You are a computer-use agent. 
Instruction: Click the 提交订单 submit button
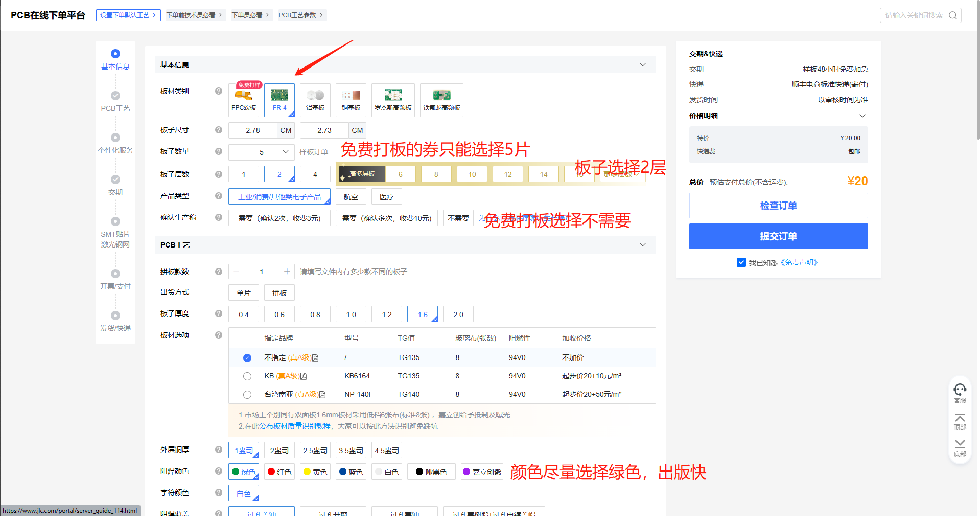[x=778, y=236]
